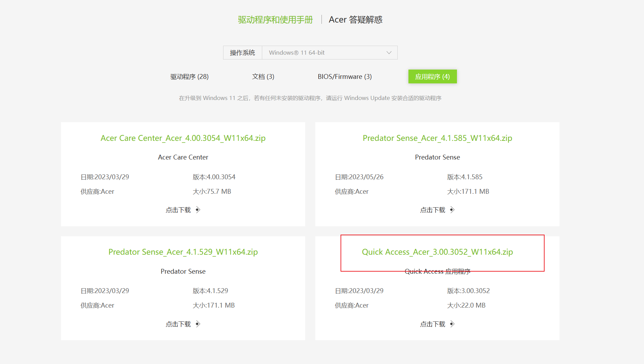Click the Windows Update notice text

coord(310,98)
